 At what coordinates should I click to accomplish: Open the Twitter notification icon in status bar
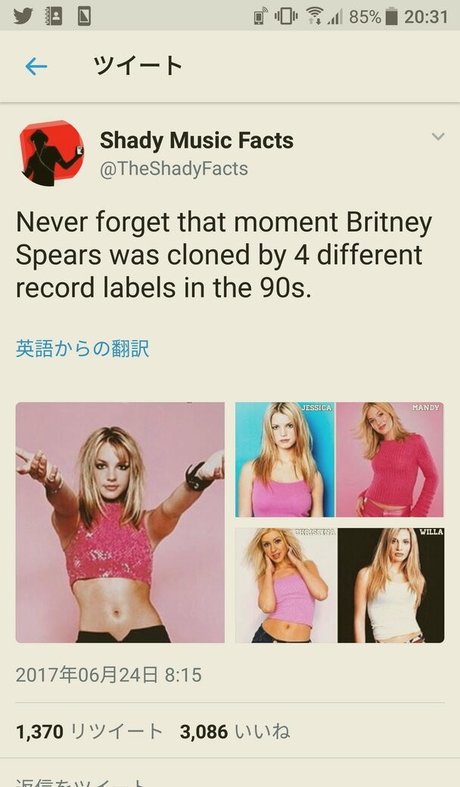[x=24, y=16]
